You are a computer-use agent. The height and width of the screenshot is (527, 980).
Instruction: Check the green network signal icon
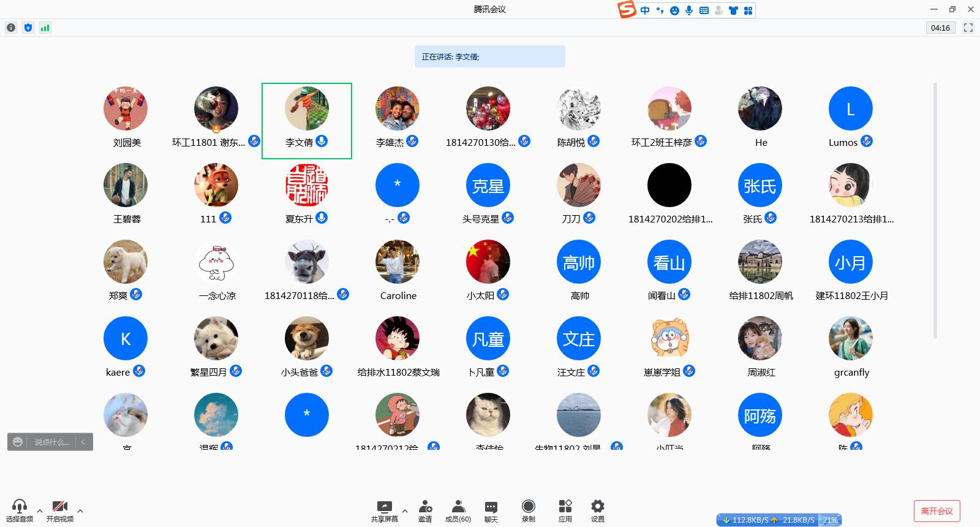[45, 28]
